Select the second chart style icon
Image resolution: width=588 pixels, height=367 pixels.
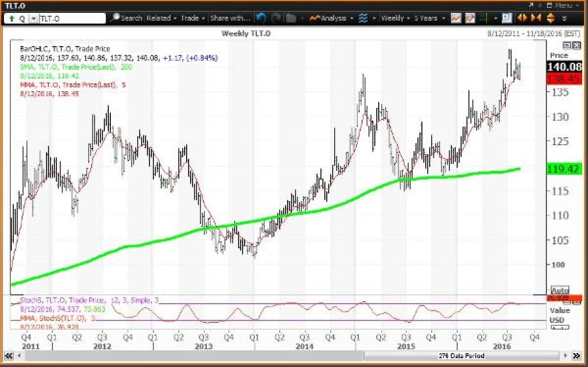pos(470,18)
